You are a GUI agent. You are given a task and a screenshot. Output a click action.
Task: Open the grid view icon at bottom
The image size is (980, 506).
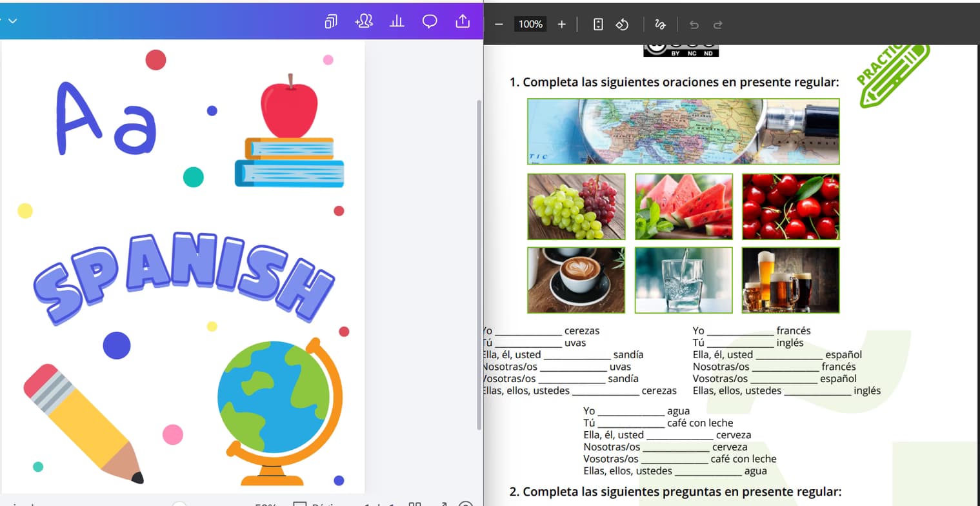[415, 503]
